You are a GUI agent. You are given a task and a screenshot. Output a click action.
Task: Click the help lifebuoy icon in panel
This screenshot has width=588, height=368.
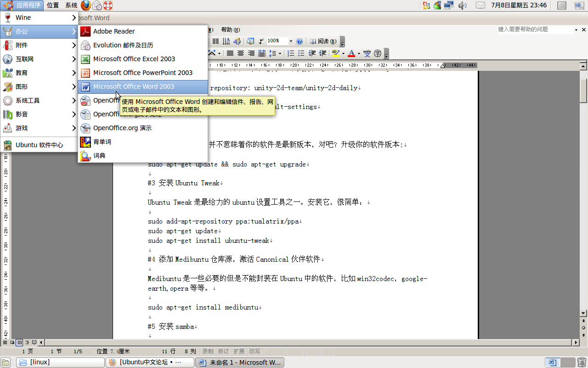coord(108,6)
